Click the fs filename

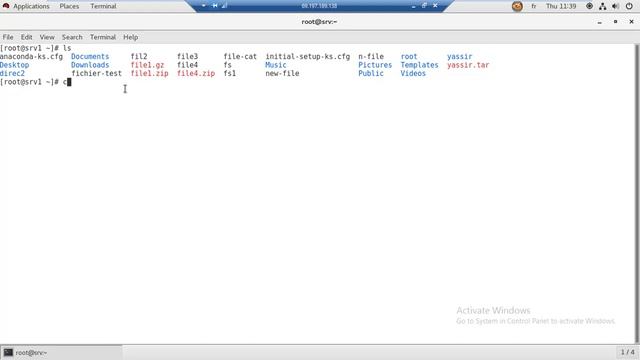[x=227, y=65]
